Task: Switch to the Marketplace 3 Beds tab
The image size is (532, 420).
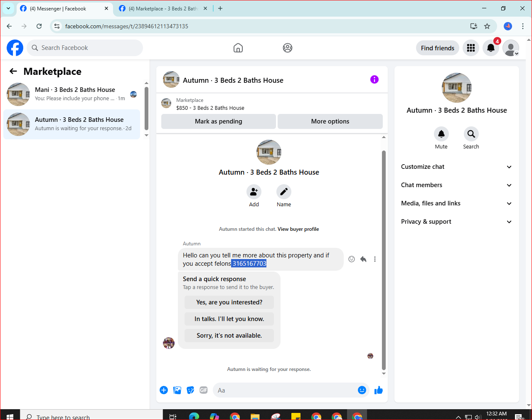Action: pos(164,8)
